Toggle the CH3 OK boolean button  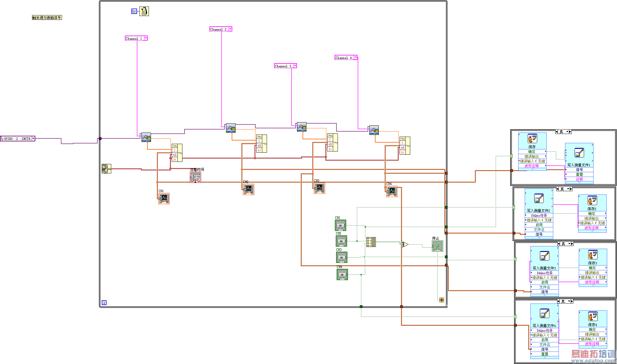tap(341, 257)
